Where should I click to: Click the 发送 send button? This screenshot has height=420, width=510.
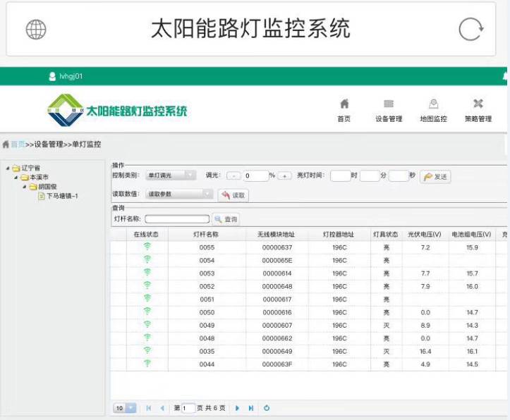point(435,177)
